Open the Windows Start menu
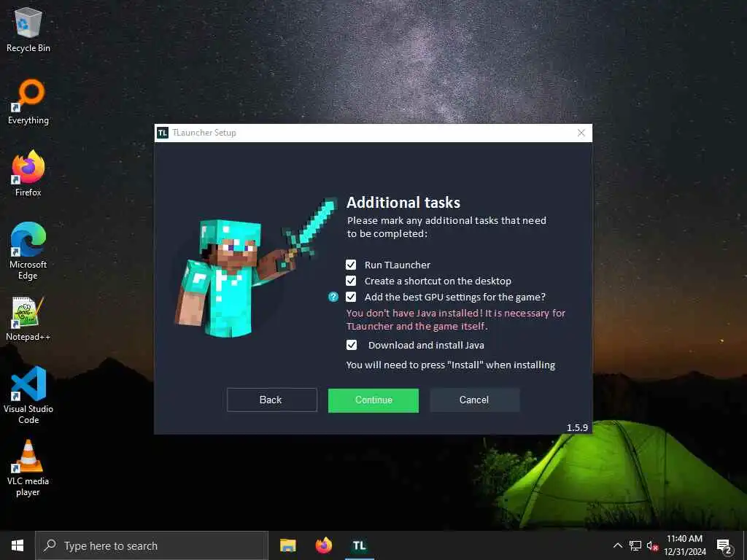This screenshot has height=560, width=747. coord(18,545)
